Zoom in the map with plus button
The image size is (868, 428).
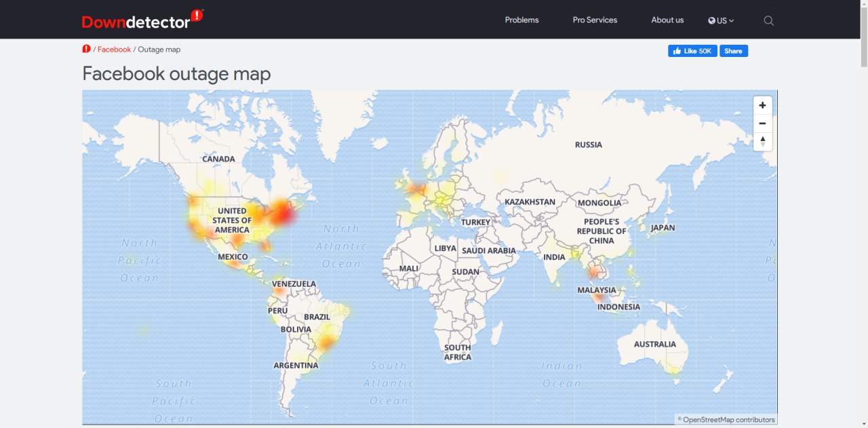[763, 105]
